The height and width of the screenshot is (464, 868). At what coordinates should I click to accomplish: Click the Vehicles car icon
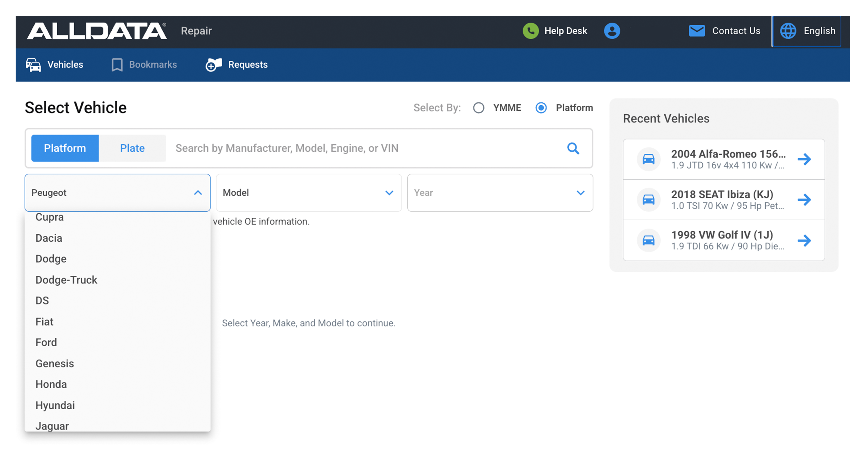tap(33, 65)
